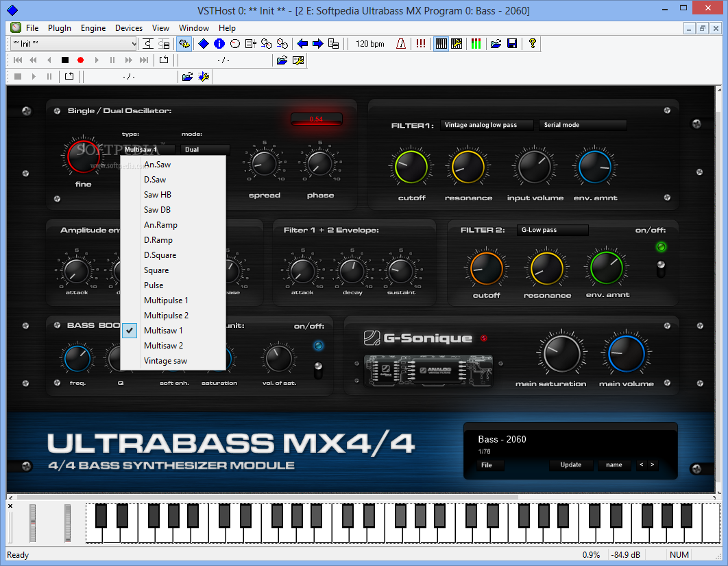Click the mod wheel slider beside the keyboard
728x566 pixels.
point(67,523)
